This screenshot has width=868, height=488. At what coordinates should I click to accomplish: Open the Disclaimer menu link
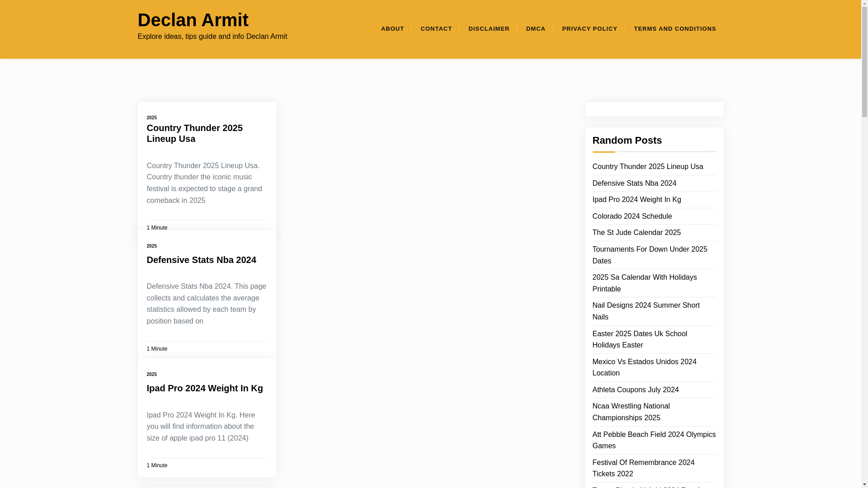pos(489,29)
